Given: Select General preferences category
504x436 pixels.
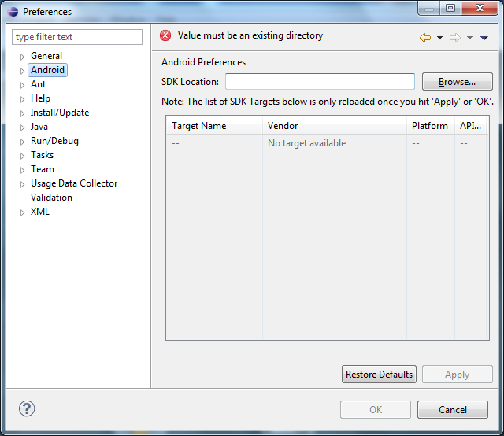Looking at the screenshot, I should click(46, 56).
